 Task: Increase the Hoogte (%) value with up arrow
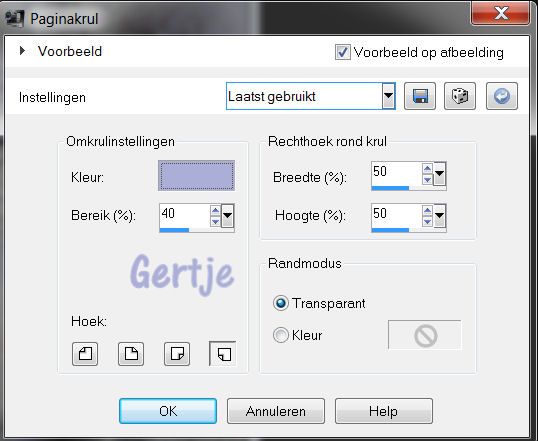(x=428, y=210)
